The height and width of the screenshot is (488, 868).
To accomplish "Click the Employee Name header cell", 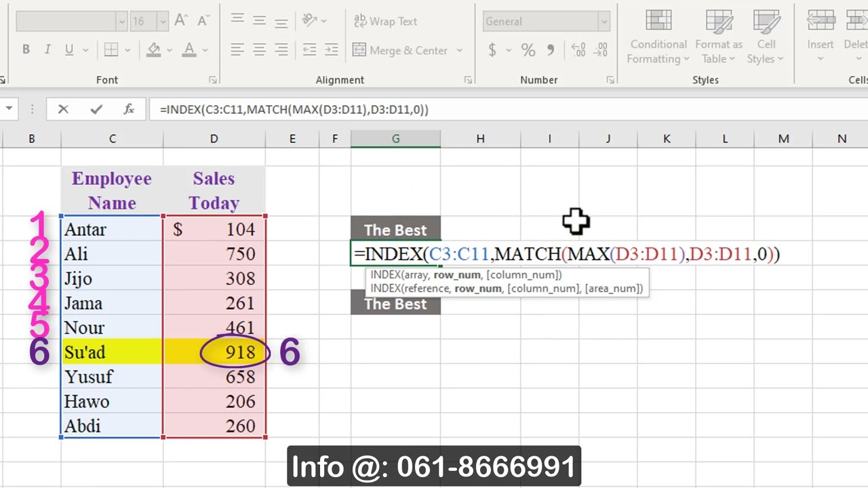I will pos(112,191).
